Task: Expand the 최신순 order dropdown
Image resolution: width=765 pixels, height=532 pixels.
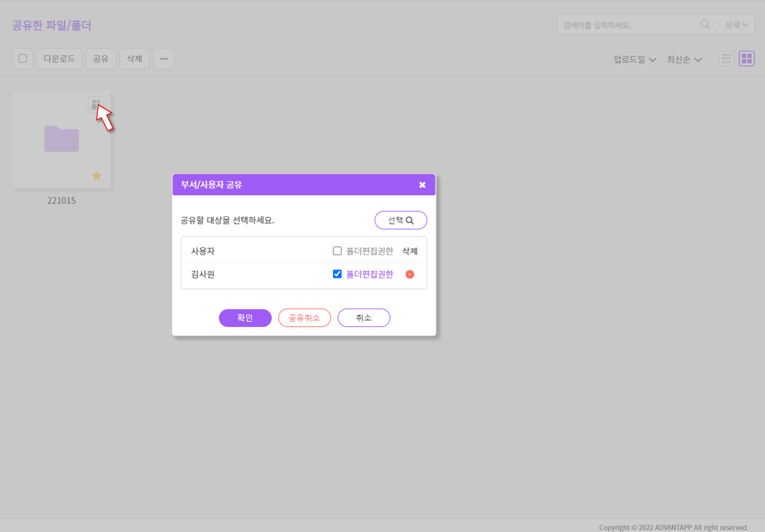Action: click(684, 59)
